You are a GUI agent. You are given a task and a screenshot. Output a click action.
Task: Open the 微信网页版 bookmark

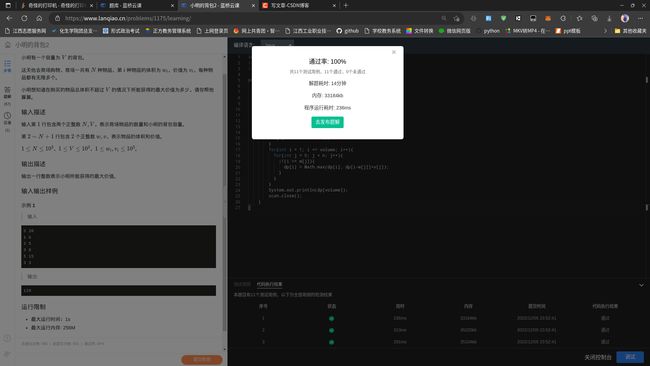455,31
